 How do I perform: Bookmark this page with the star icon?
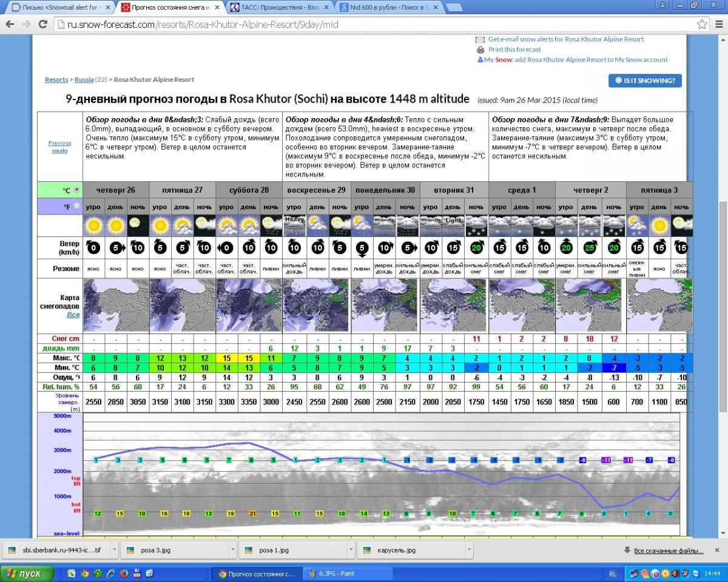point(702,24)
